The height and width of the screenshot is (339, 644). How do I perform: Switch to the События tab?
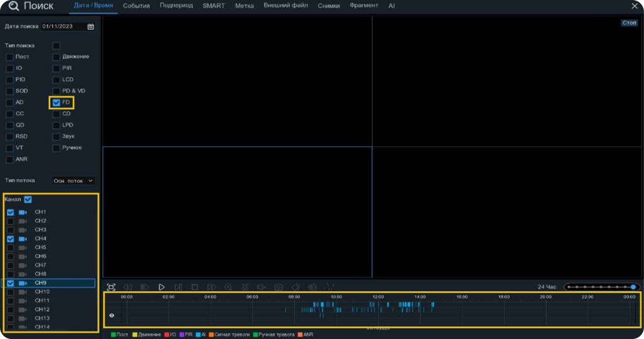coord(136,6)
